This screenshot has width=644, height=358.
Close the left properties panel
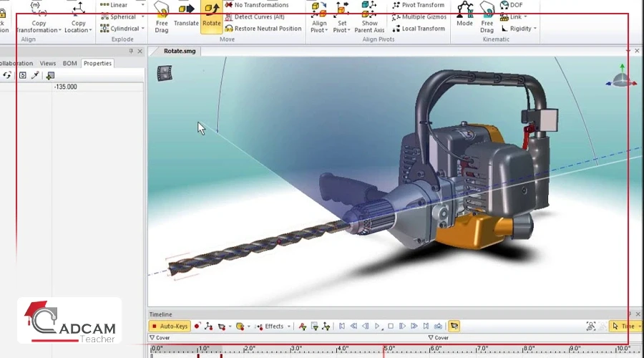[140, 51]
